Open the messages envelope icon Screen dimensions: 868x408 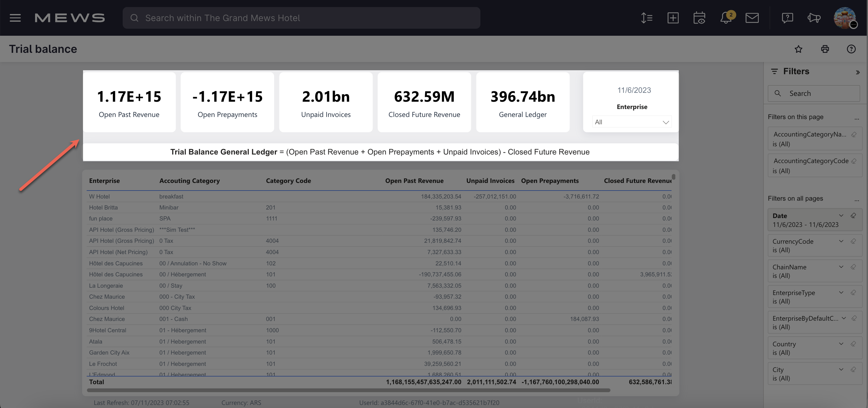pos(752,18)
